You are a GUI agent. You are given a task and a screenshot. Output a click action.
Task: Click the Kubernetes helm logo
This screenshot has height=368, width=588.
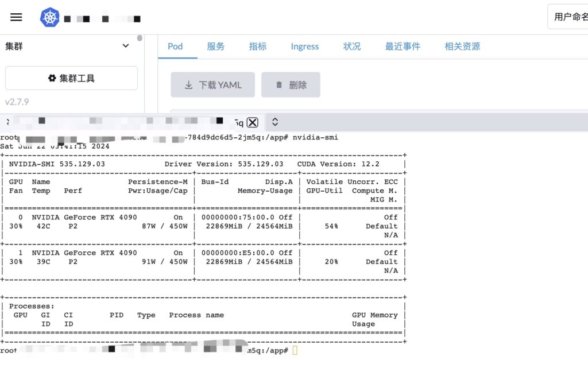click(50, 17)
